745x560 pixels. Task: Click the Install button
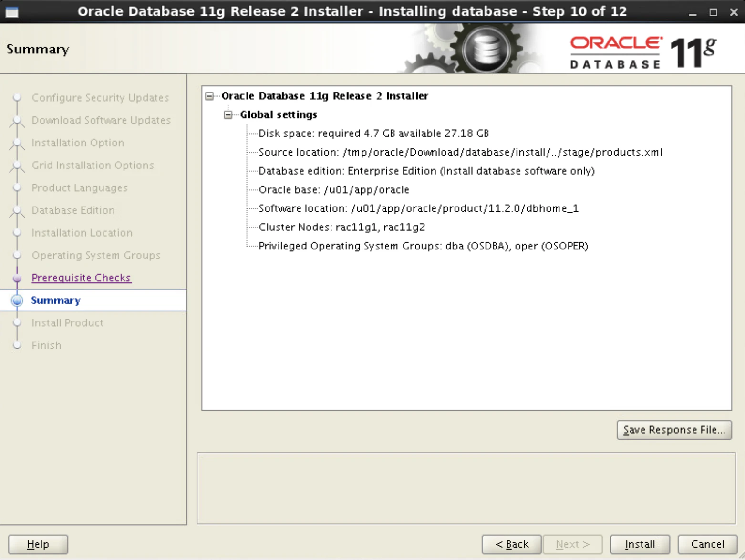coord(640,544)
